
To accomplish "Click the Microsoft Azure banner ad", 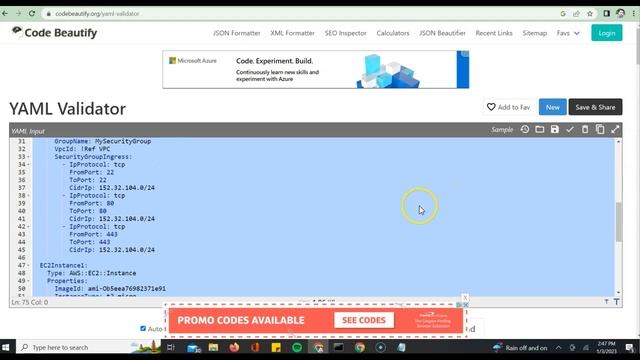I will click(316, 69).
